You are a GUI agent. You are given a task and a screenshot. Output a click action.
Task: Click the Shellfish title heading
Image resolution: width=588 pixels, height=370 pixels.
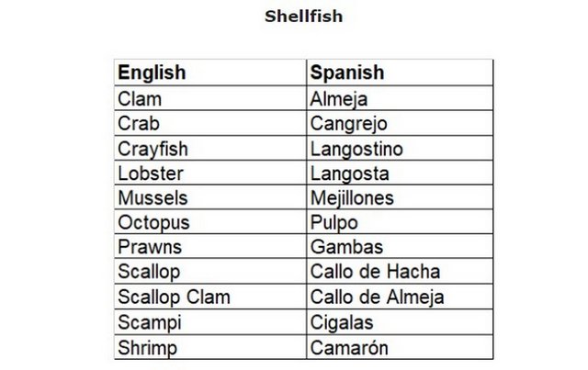303,17
